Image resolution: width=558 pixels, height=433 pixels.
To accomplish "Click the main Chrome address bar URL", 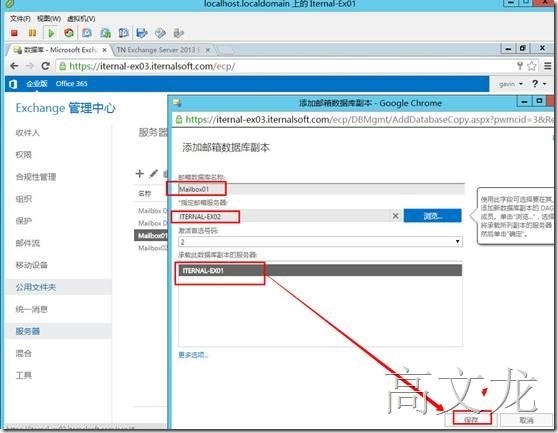I will [152, 66].
